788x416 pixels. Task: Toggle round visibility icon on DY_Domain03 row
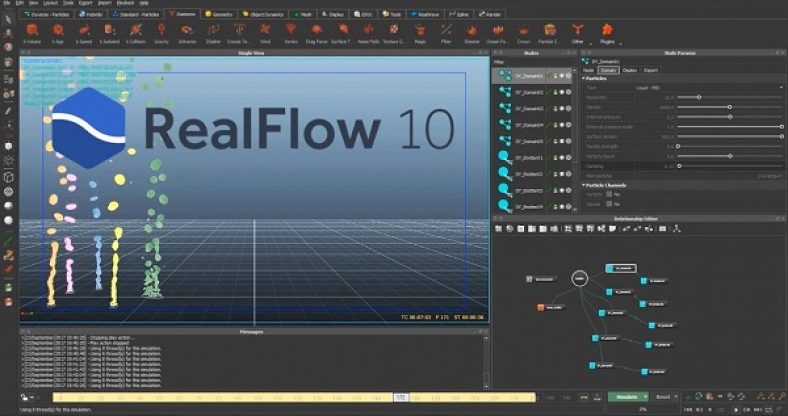coord(568,109)
